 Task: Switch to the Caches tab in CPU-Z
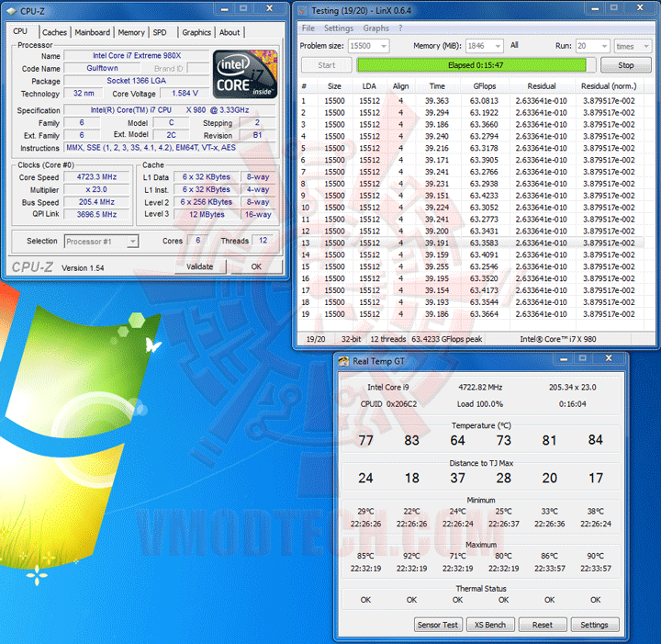[54, 32]
